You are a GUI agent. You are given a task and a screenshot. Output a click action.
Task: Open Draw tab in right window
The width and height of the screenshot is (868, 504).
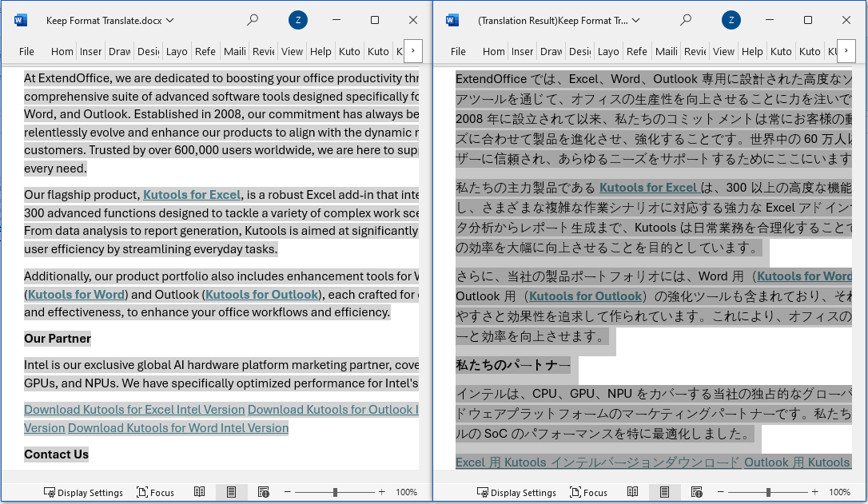point(551,51)
